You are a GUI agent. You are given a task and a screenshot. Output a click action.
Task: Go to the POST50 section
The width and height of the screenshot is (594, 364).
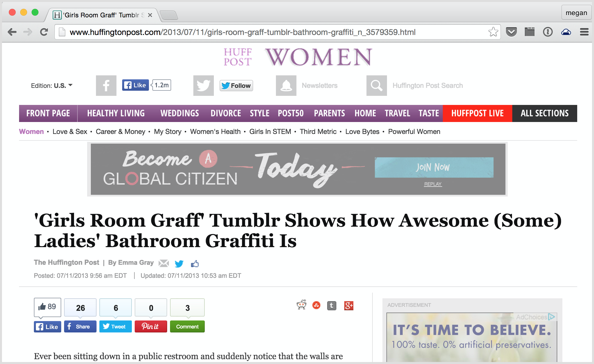291,113
